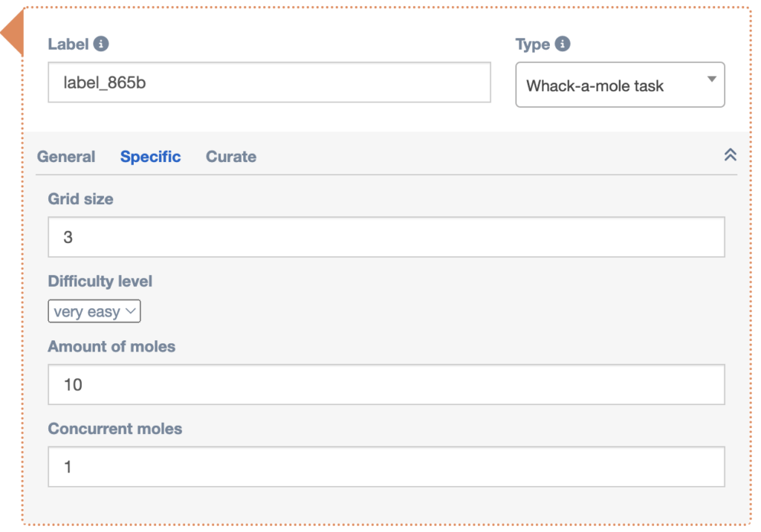Click the Amount of moles input

tap(386, 384)
